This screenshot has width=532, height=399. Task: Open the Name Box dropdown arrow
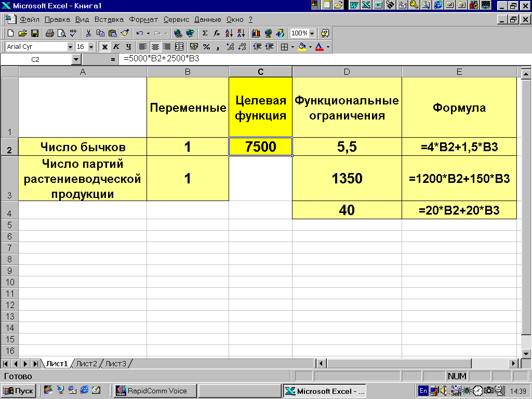pyautogui.click(x=76, y=59)
